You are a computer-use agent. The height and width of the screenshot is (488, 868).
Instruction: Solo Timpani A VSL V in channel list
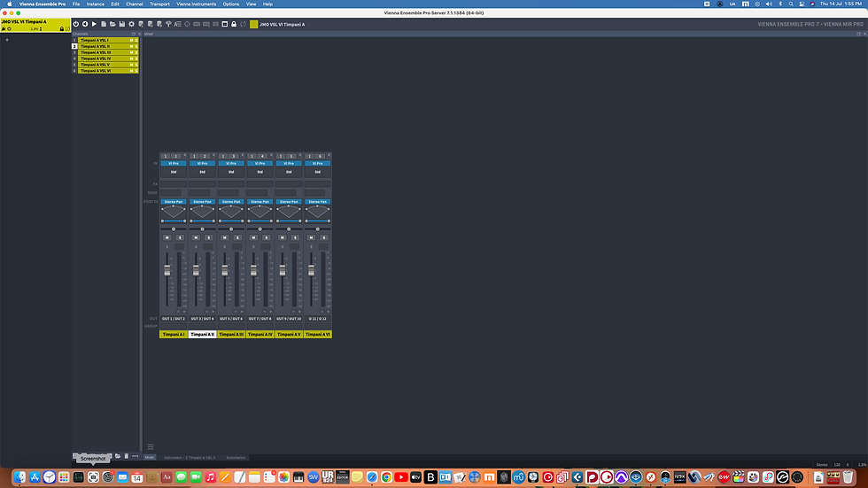point(136,65)
